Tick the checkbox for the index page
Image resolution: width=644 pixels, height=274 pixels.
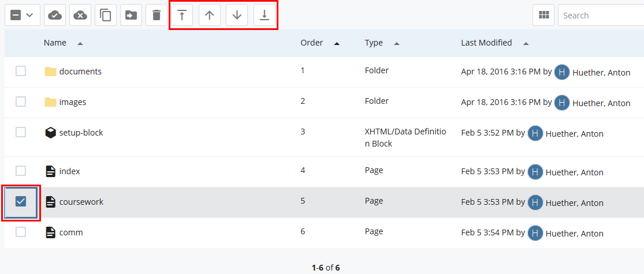click(x=21, y=171)
